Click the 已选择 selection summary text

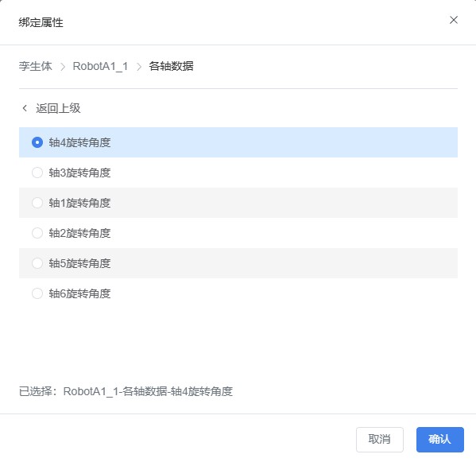click(x=126, y=391)
